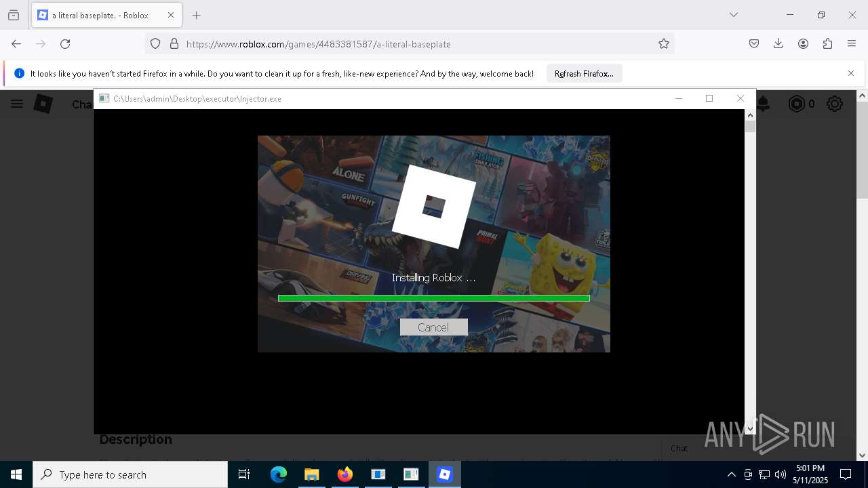Reload the current page
This screenshot has width=868, height=488.
point(65,43)
